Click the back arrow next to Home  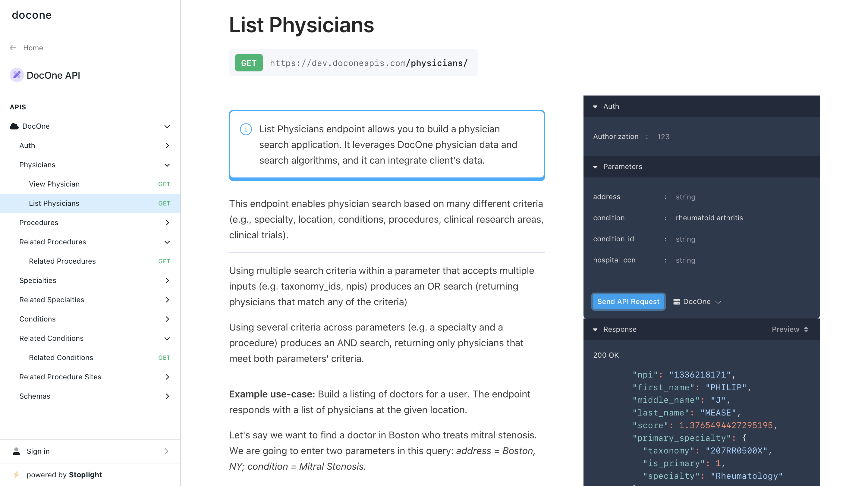(13, 48)
